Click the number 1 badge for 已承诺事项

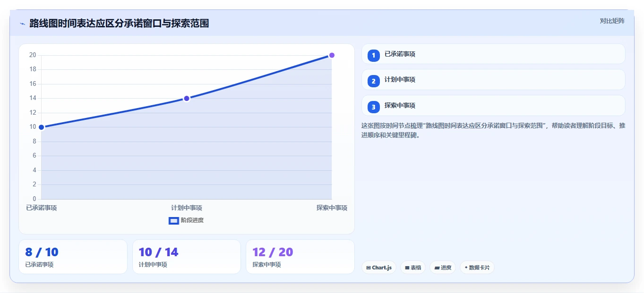373,55
